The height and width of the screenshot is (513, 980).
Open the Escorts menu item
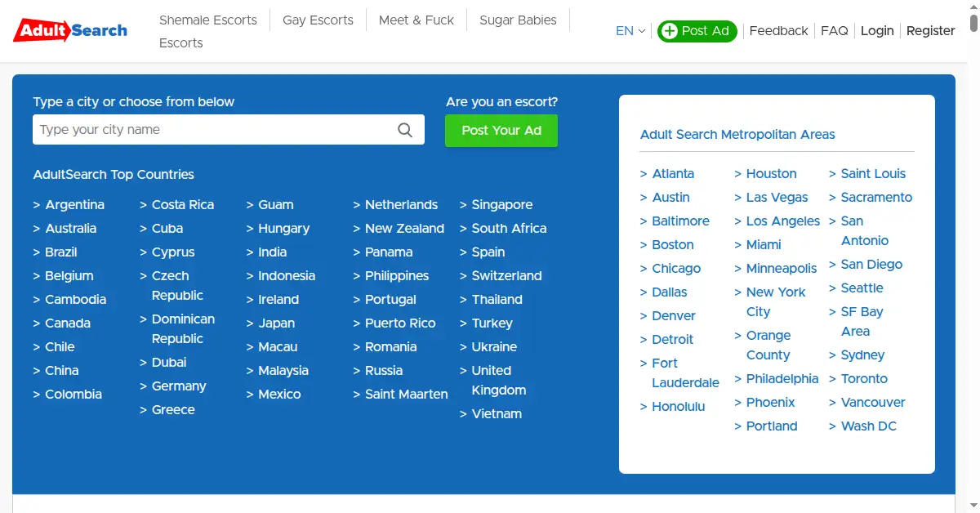(180, 42)
